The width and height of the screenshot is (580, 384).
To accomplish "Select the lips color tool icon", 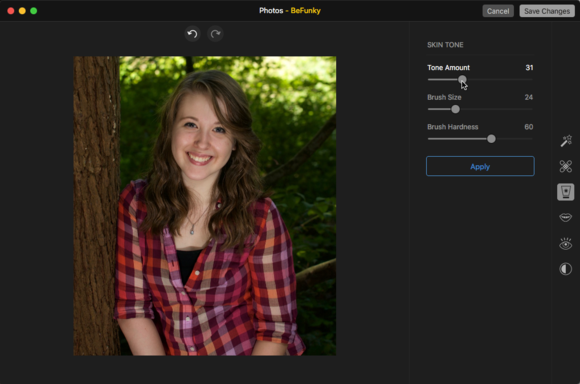I will (566, 217).
